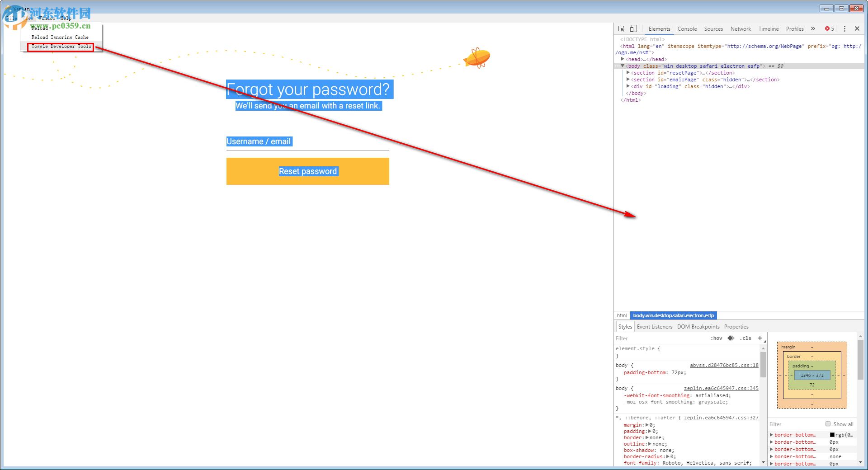This screenshot has height=470, width=868.
Task: Click the box-shadow: none declaration
Action: [x=649, y=450]
